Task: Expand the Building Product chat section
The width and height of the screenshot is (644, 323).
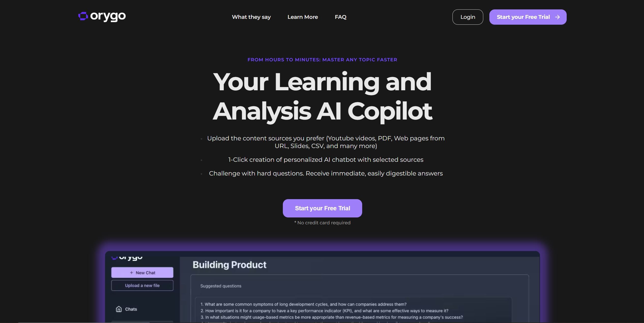Action: click(x=229, y=265)
